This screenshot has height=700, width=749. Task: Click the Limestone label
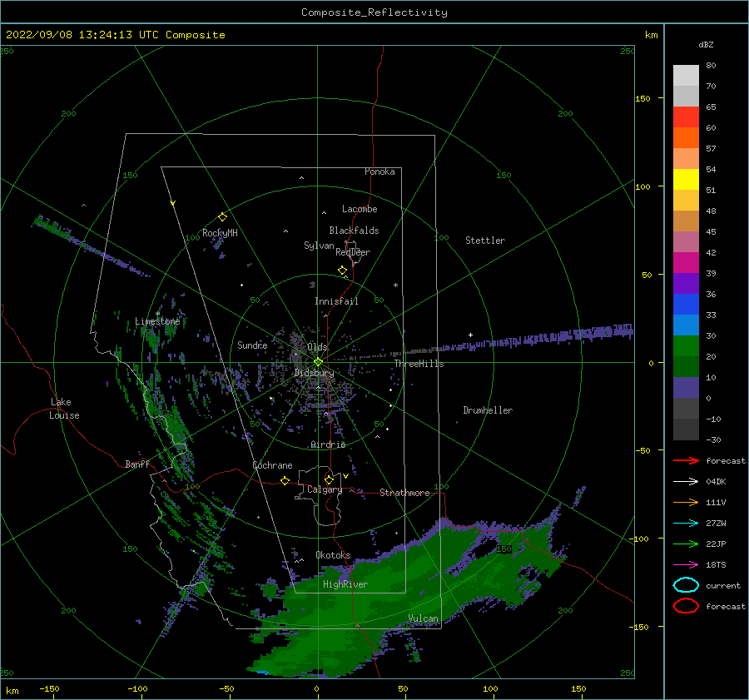(157, 321)
